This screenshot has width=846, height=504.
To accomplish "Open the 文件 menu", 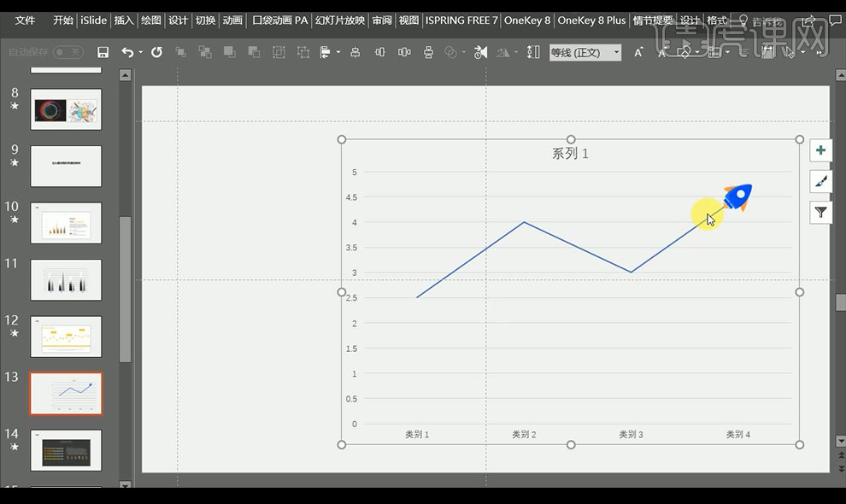I will point(24,20).
